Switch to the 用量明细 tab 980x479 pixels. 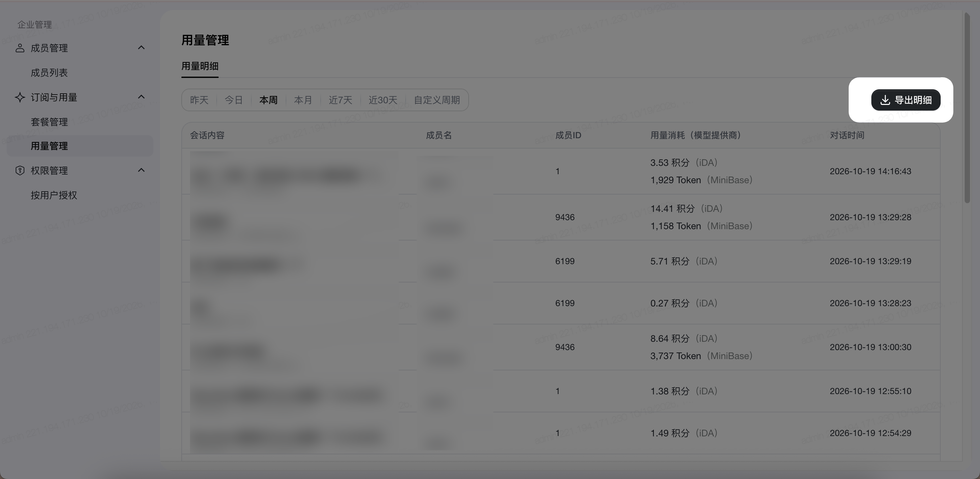pyautogui.click(x=200, y=66)
